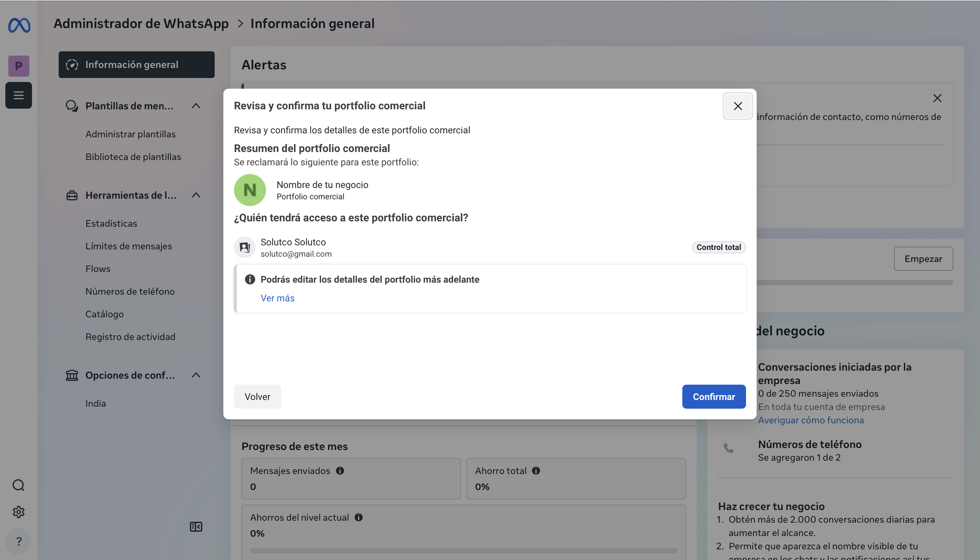Screen dimensions: 980x560
Task: Click the info icon beside Mensajes enviados
Action: (x=340, y=471)
